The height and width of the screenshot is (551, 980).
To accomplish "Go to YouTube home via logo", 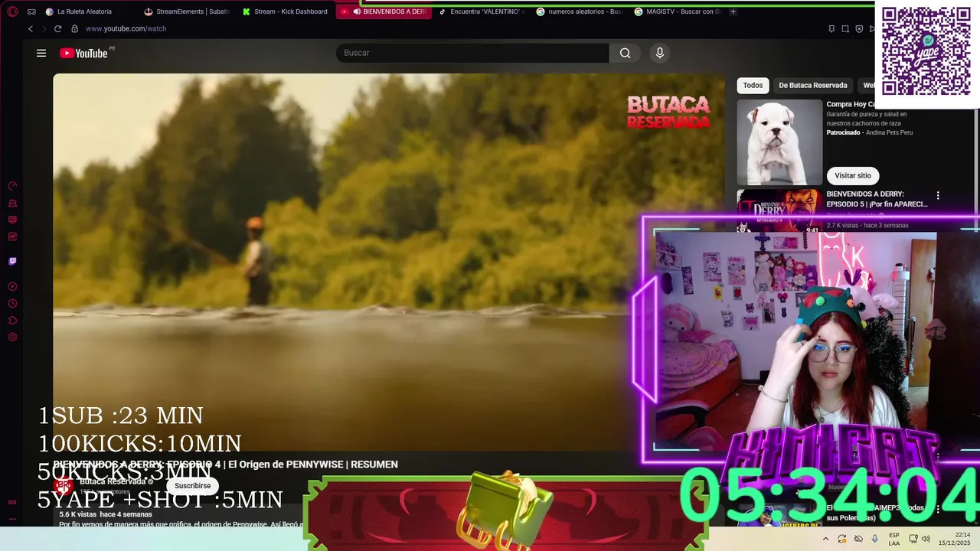I will pos(83,53).
